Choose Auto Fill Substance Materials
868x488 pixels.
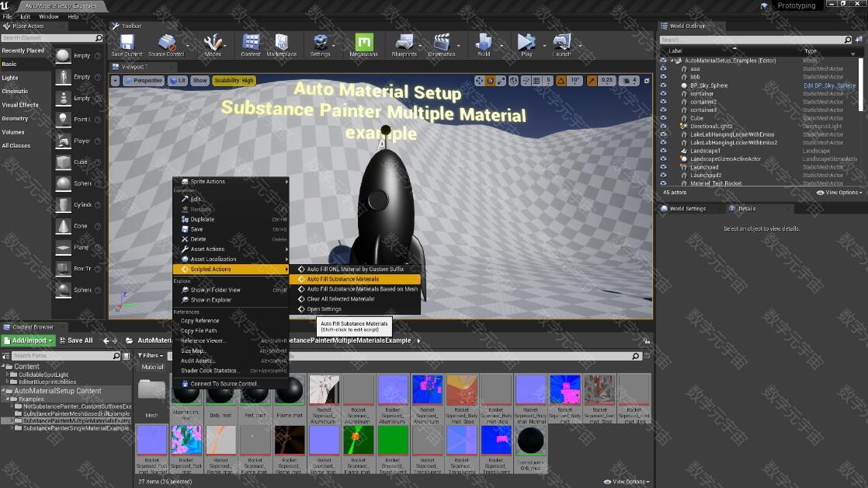[356, 279]
